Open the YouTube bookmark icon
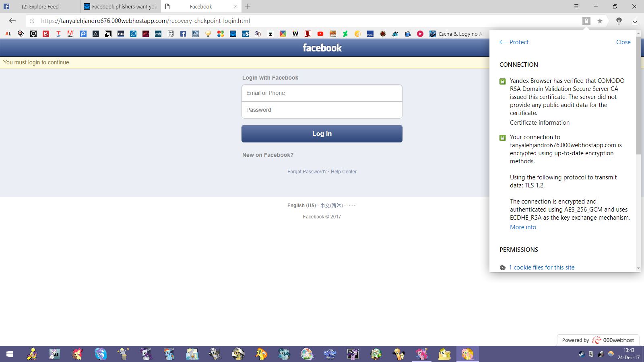The height and width of the screenshot is (362, 644). [x=320, y=34]
